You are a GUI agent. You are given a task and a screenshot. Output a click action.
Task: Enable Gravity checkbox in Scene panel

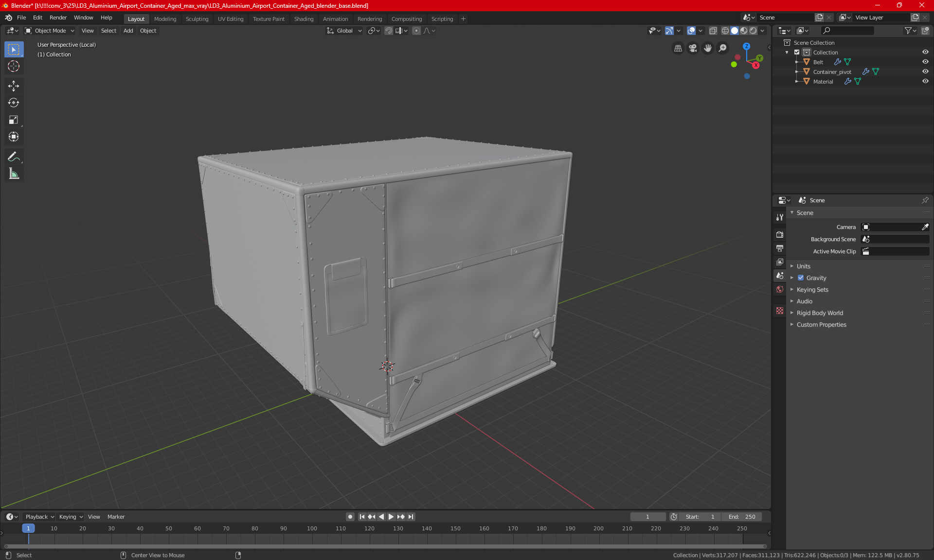coord(800,278)
